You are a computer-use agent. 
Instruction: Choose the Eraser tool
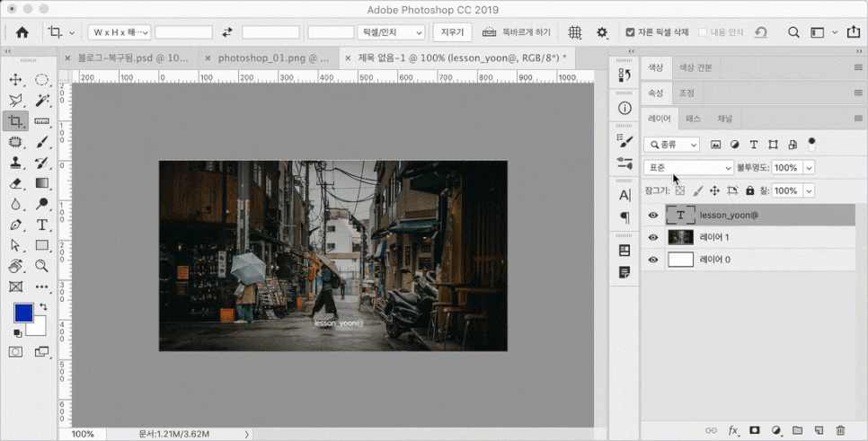click(x=15, y=183)
